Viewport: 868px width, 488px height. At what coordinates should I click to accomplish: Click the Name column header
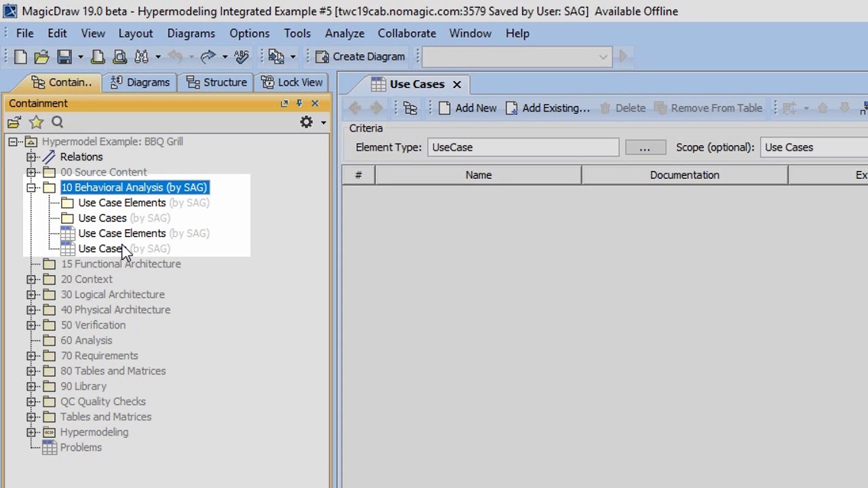point(479,175)
